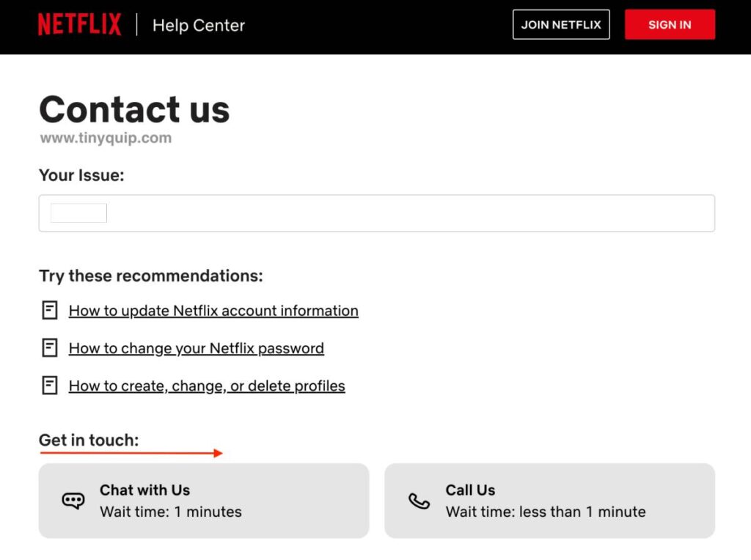The height and width of the screenshot is (560, 751).
Task: Start a chat via the Chat with Us card
Action: [202, 501]
